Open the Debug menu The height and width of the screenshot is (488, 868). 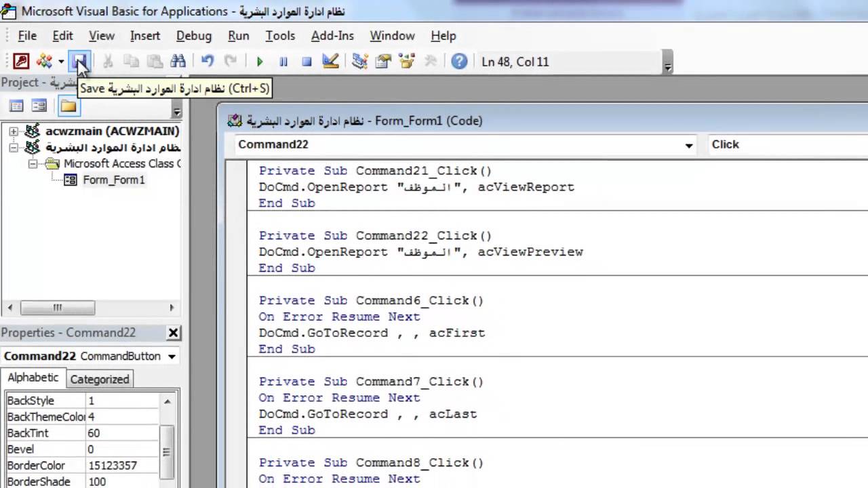194,36
